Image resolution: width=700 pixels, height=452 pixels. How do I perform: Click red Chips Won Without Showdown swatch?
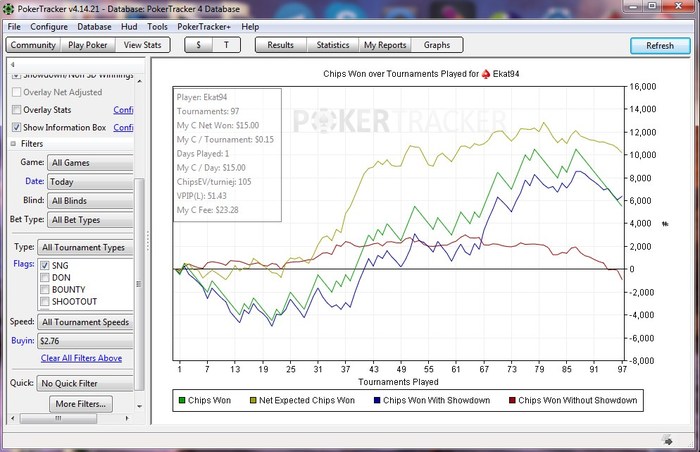tap(512, 401)
